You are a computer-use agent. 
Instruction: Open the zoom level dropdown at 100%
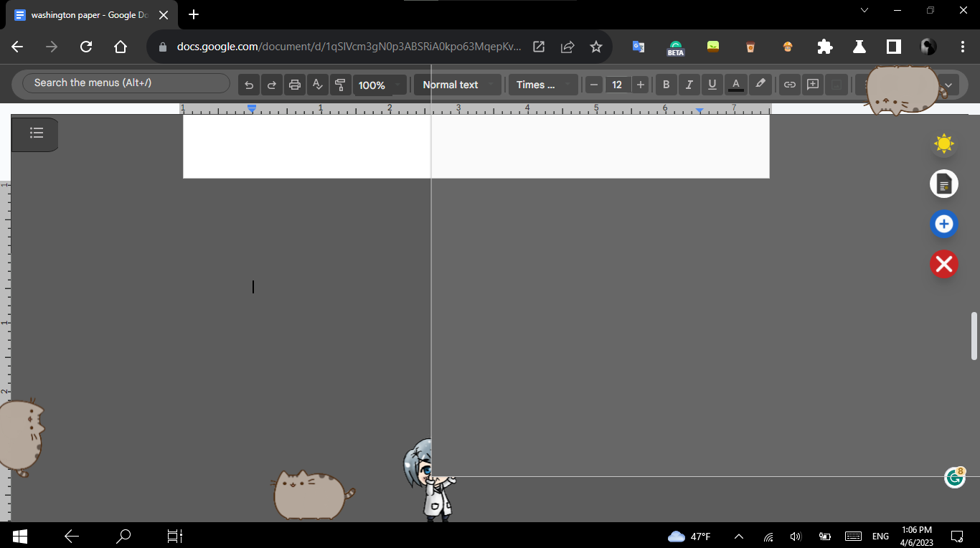(x=380, y=85)
